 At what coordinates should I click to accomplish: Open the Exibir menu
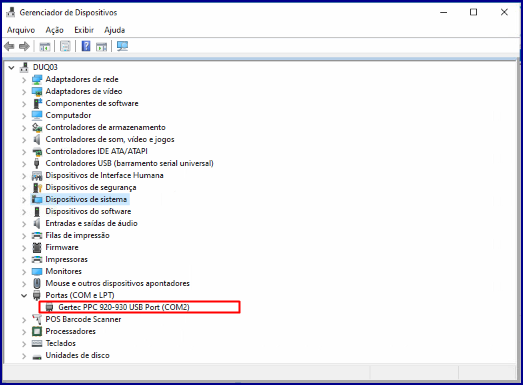[x=84, y=30]
